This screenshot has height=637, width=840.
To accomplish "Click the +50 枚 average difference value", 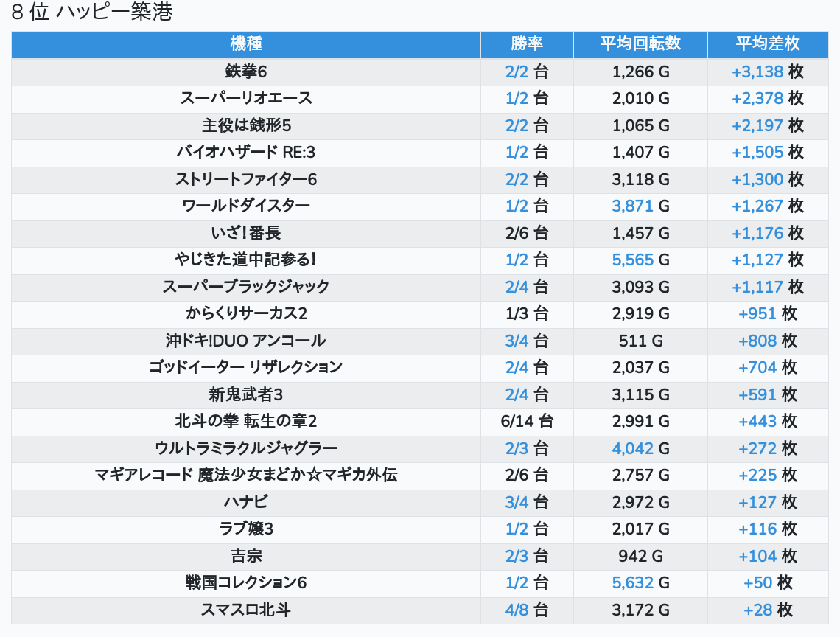I will coord(768,583).
